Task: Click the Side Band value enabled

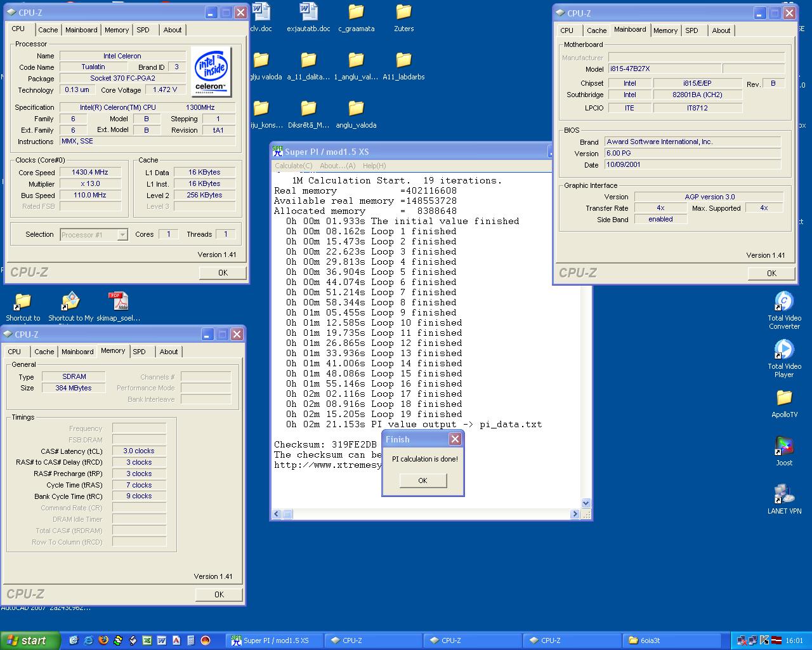Action: (x=660, y=219)
